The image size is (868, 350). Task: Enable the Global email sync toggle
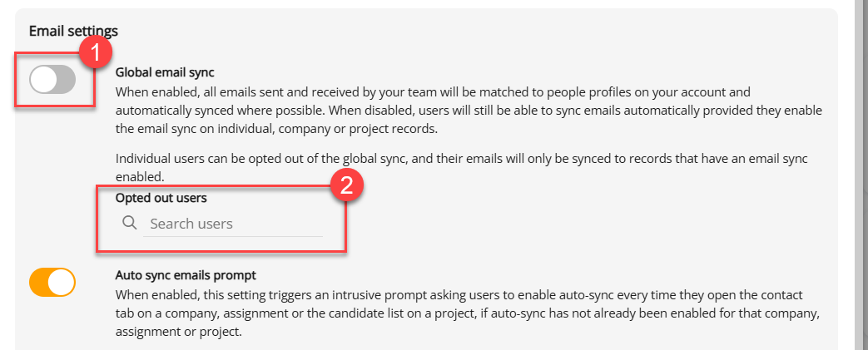click(x=52, y=79)
